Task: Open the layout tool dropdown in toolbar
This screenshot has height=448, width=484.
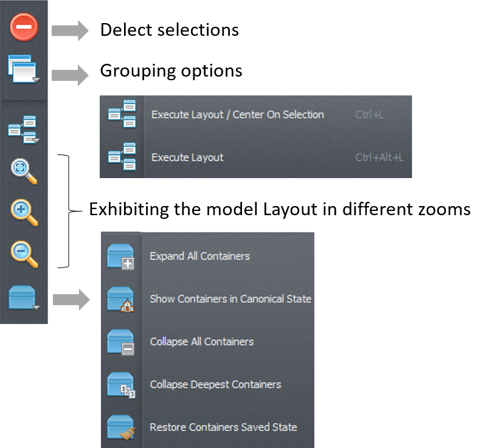Action: click(x=24, y=129)
